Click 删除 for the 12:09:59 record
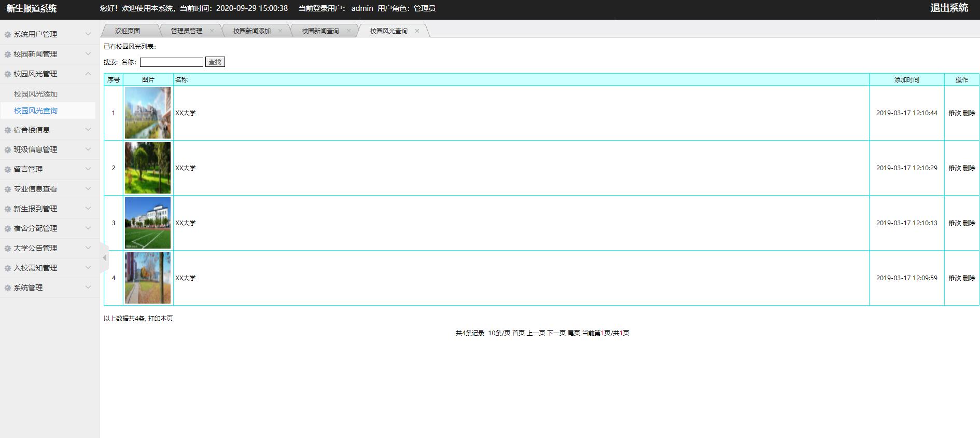Image resolution: width=980 pixels, height=438 pixels. pos(969,278)
